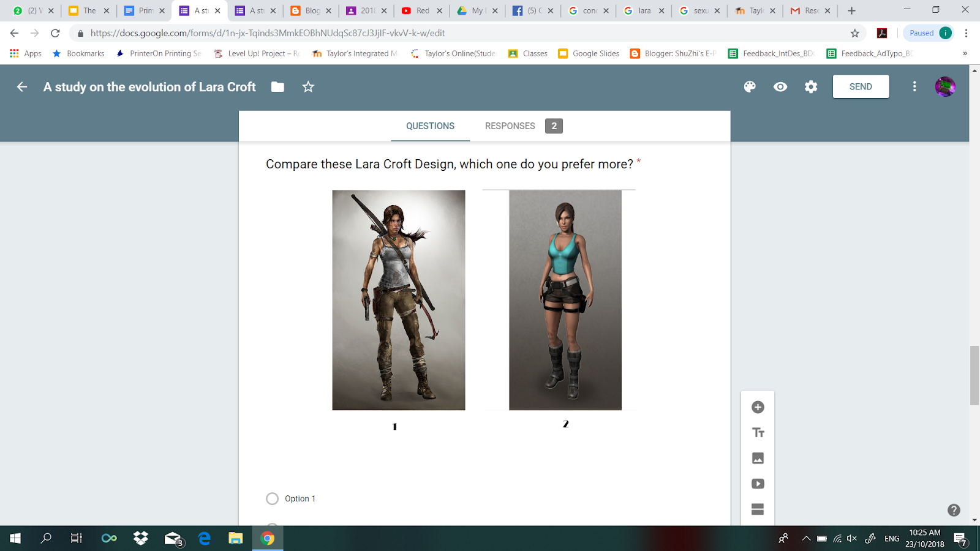Image resolution: width=980 pixels, height=551 pixels.
Task: Click the address bar URL
Action: click(268, 33)
